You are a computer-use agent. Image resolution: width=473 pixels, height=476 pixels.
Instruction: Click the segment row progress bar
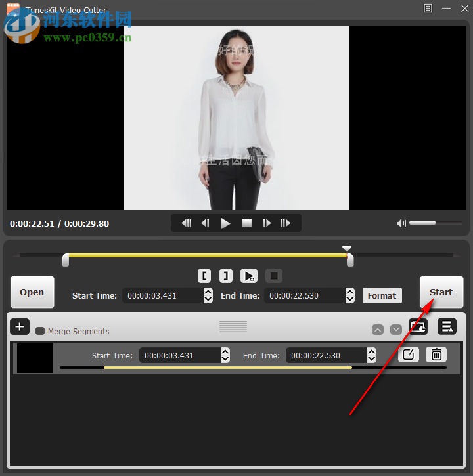253,368
